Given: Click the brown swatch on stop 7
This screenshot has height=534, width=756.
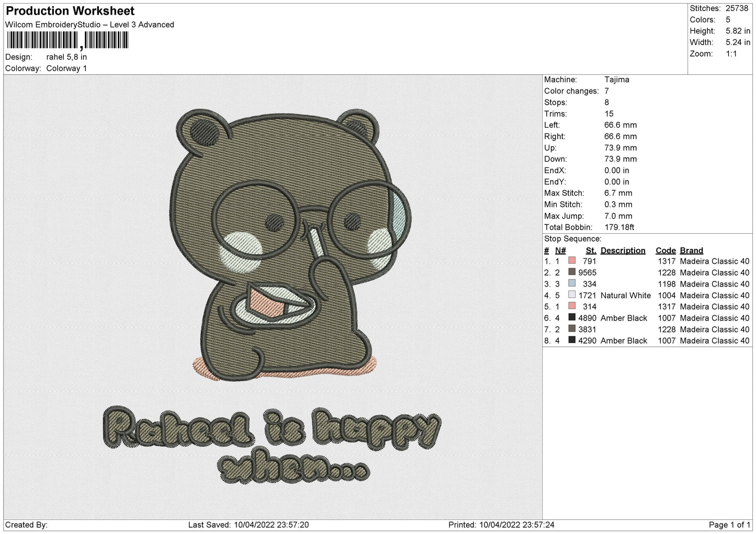Looking at the screenshot, I should (572, 329).
